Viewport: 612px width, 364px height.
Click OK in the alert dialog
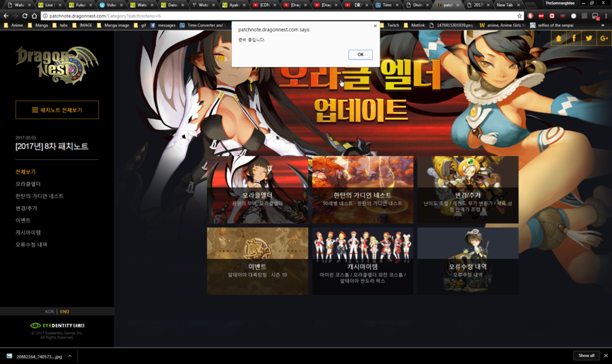(361, 55)
